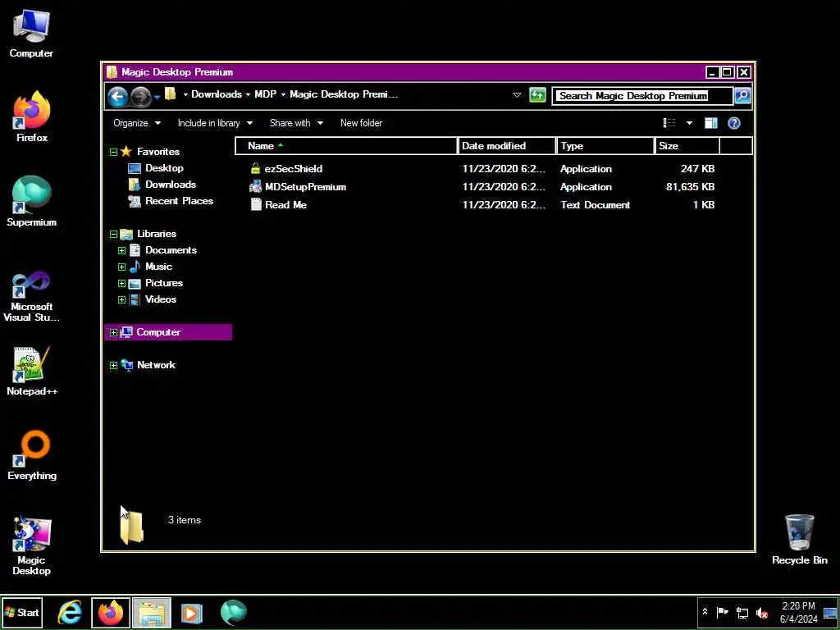Screen dimensions: 840x630
Task: Sort by Date modified column
Action: [x=507, y=146]
